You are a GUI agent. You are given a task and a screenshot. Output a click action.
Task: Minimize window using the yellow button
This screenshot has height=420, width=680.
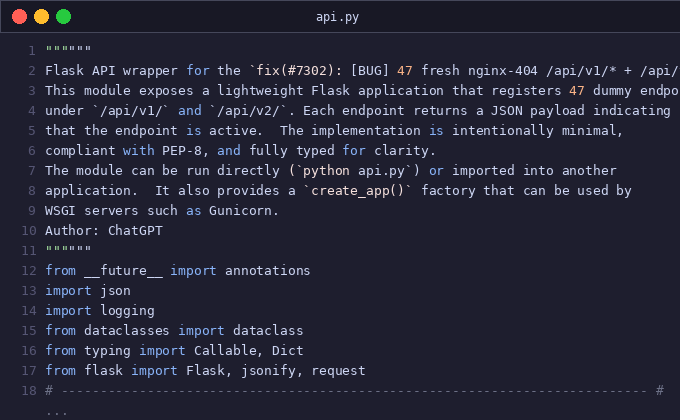click(42, 16)
